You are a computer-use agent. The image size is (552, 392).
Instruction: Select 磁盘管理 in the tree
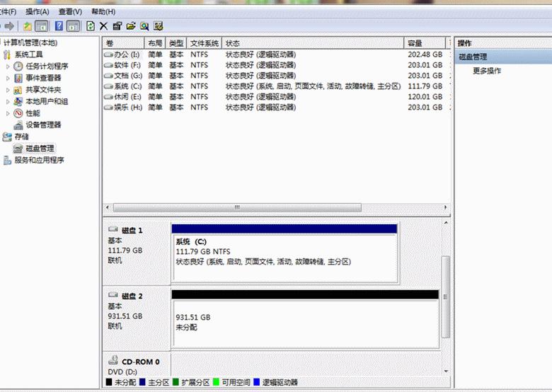(x=40, y=149)
